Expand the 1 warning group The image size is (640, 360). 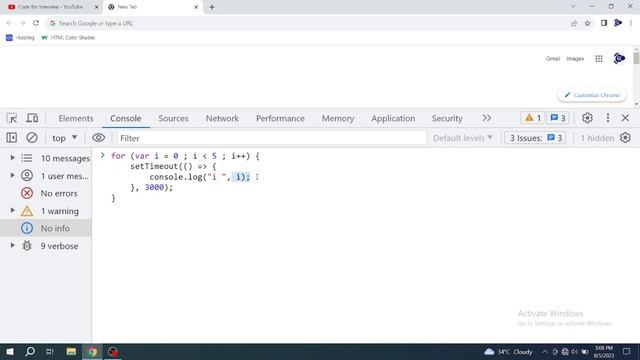[x=12, y=211]
